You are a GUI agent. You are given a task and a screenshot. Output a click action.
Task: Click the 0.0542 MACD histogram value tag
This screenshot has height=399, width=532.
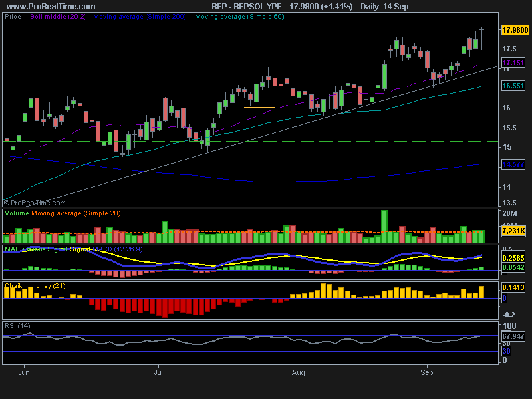(513, 267)
